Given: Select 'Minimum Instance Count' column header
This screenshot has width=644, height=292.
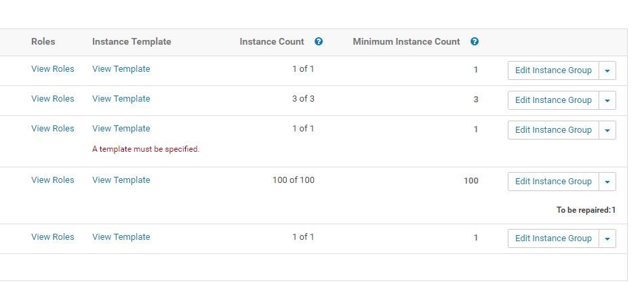Looking at the screenshot, I should point(406,41).
